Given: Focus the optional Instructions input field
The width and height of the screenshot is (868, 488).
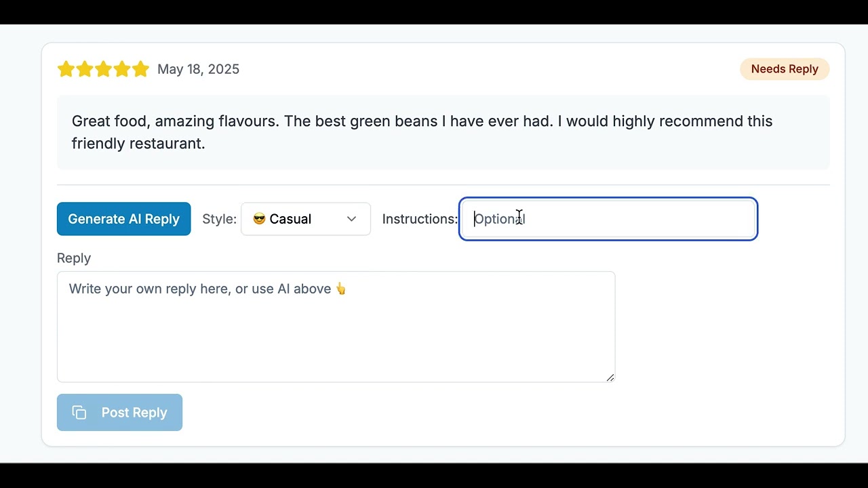Looking at the screenshot, I should pos(608,219).
